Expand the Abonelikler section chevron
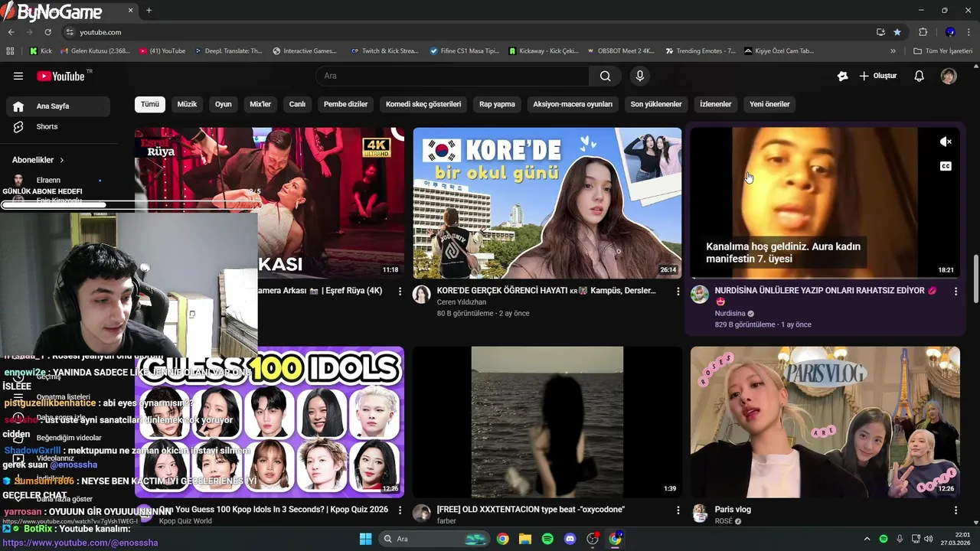Viewport: 980px width, 551px height. (x=61, y=160)
